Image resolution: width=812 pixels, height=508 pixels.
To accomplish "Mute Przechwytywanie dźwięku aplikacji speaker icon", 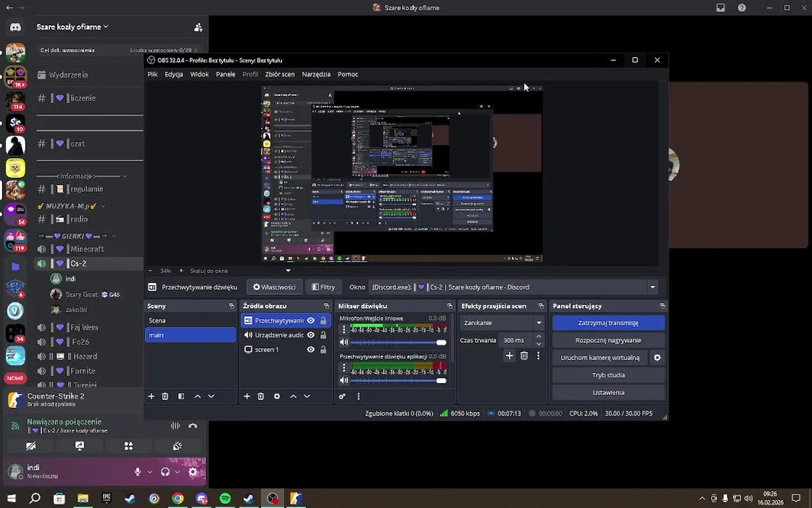I will click(x=344, y=380).
